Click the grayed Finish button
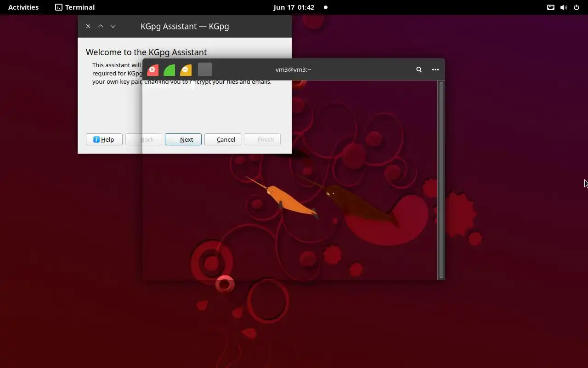Screen dimensions: 588x368 click(262, 139)
